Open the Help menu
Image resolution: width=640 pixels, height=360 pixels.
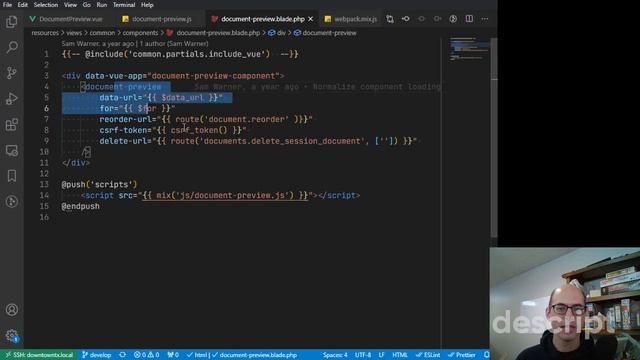coord(147,5)
